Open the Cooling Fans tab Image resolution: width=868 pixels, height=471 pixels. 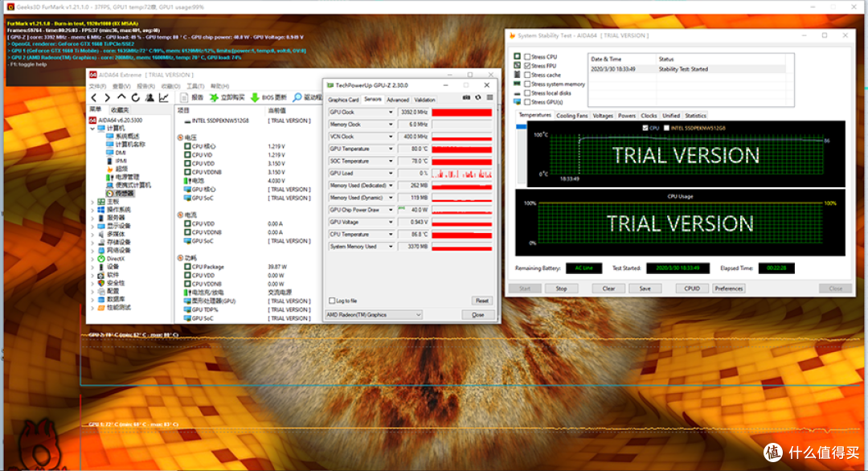pos(572,116)
